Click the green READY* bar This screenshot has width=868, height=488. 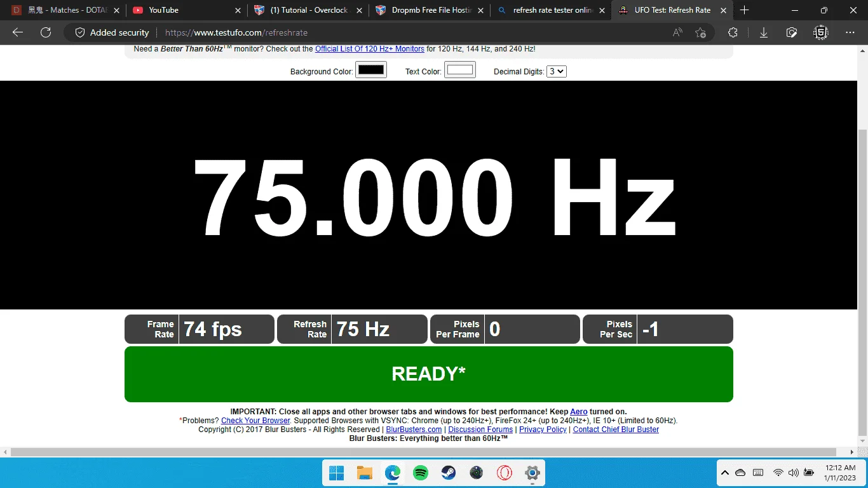(429, 374)
